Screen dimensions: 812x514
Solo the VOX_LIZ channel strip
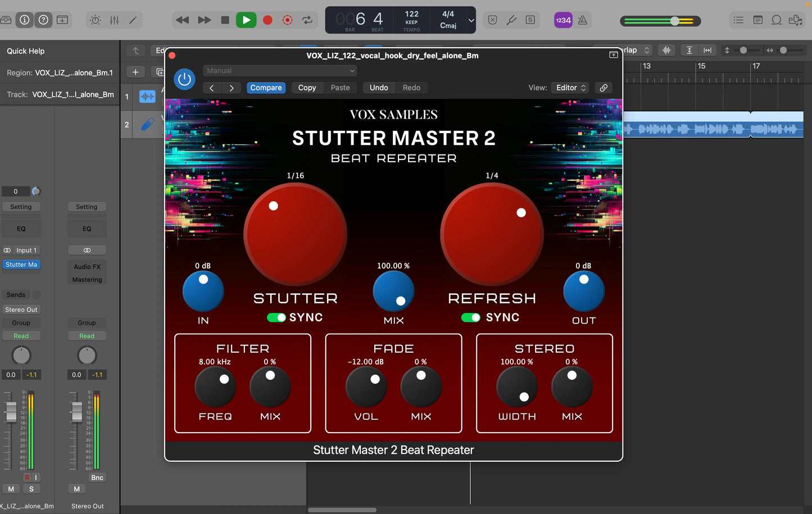(x=31, y=489)
